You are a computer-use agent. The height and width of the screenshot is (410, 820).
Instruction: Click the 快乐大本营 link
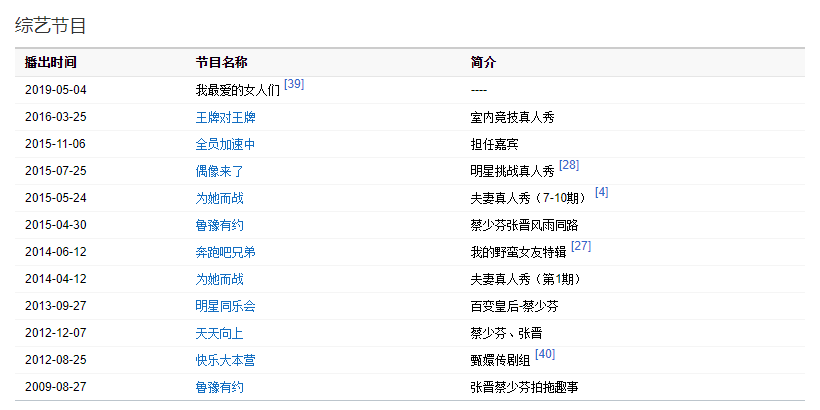(x=225, y=360)
